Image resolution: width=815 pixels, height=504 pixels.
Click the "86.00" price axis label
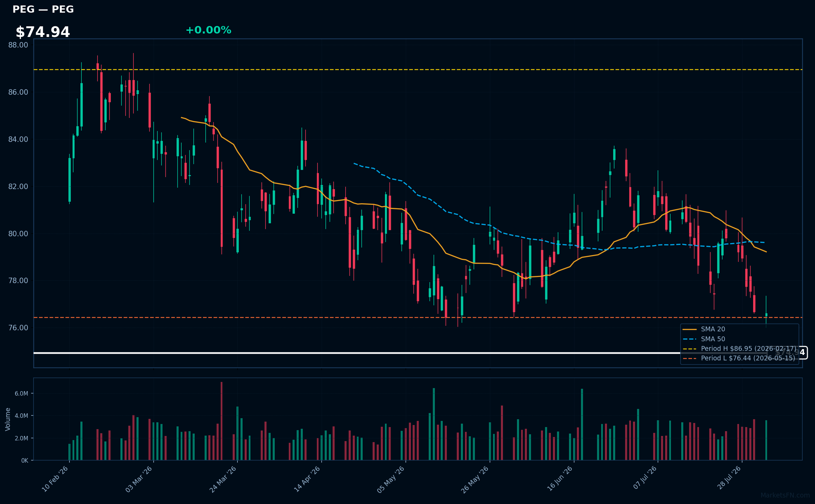tap(18, 92)
